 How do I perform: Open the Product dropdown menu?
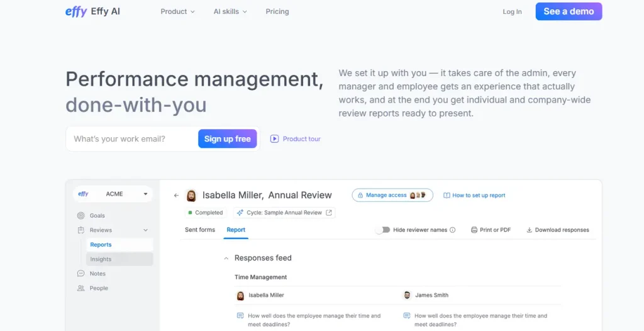coord(177,11)
